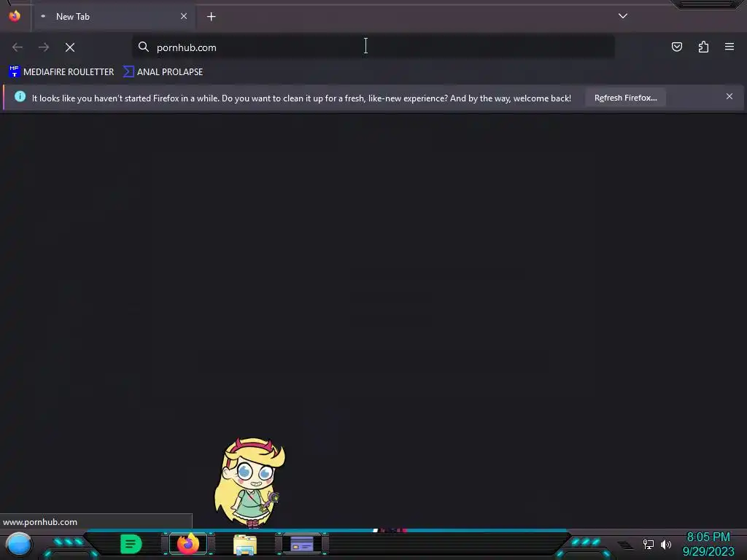This screenshot has height=560, width=747.
Task: Stop loading the page
Action: click(70, 47)
